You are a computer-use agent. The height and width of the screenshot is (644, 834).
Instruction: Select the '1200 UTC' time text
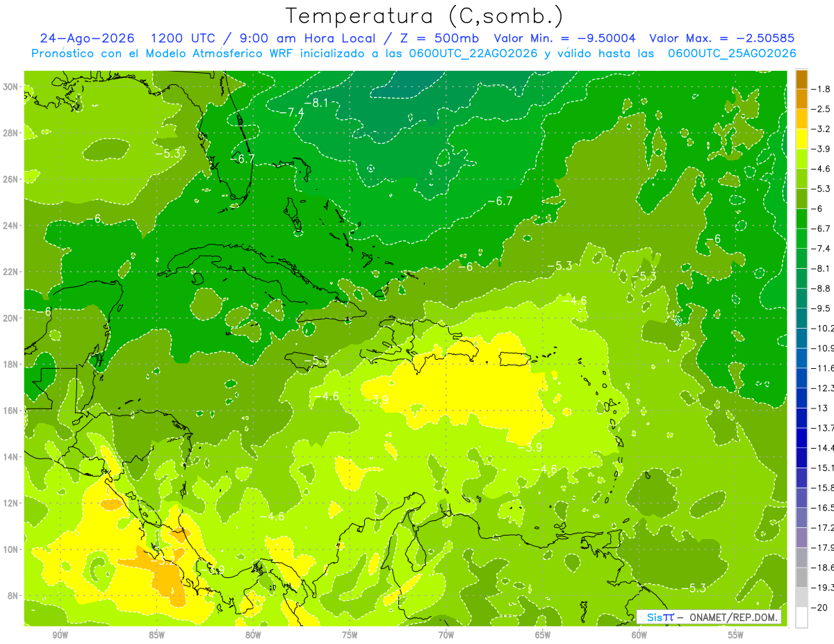(183, 38)
